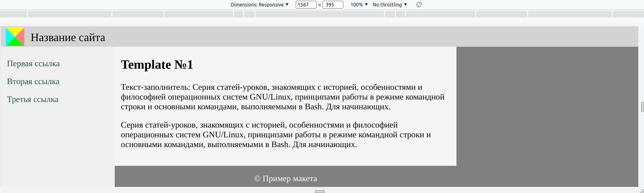
Task: Open the No throttling dropdown
Action: click(389, 4)
